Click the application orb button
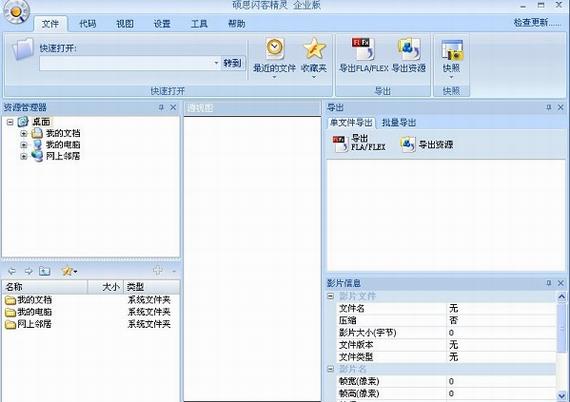Screen dimensions: 570x402 coord(16,12)
